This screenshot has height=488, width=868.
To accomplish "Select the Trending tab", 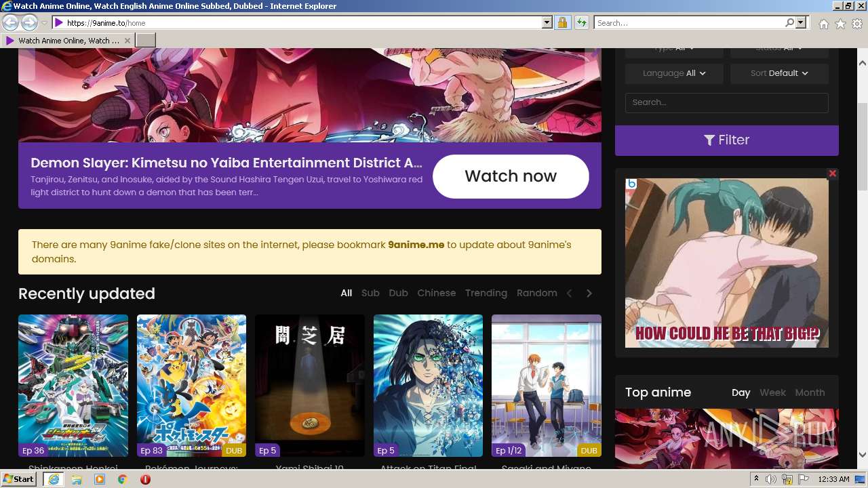I will point(486,293).
